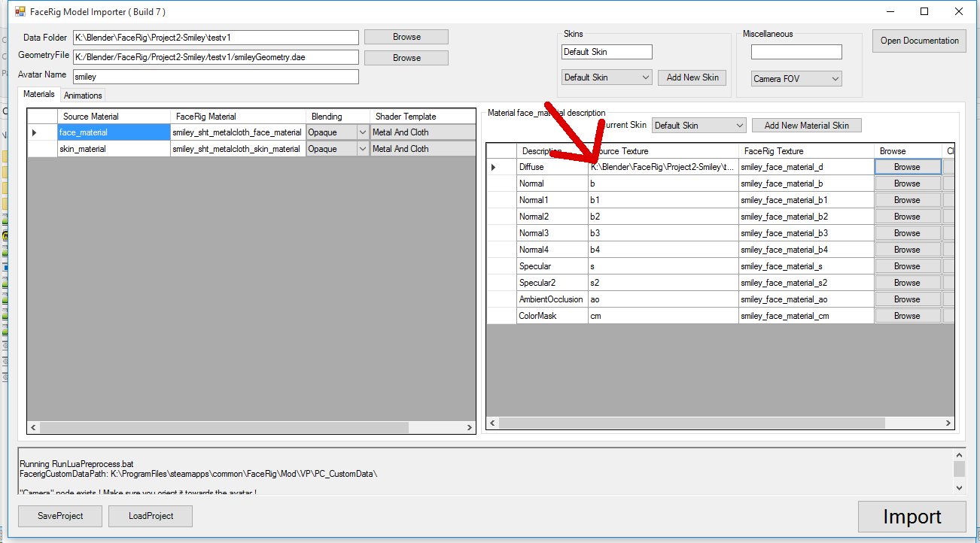Browse for the Normal1 texture
This screenshot has width=980, height=543.
[x=908, y=200]
